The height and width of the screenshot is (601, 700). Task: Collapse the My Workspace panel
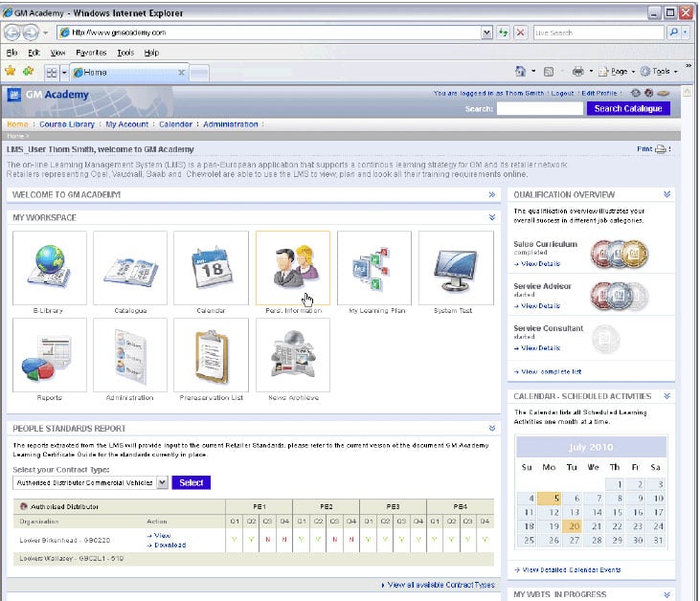click(x=492, y=217)
